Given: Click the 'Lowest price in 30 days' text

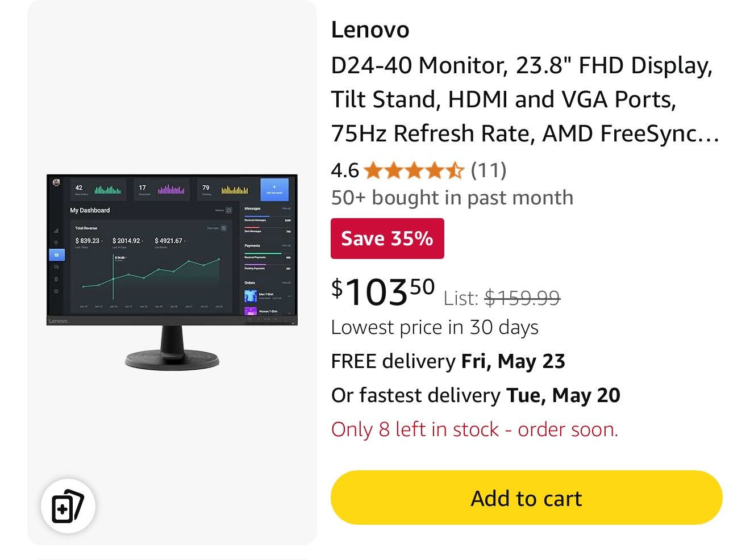Looking at the screenshot, I should point(435,327).
